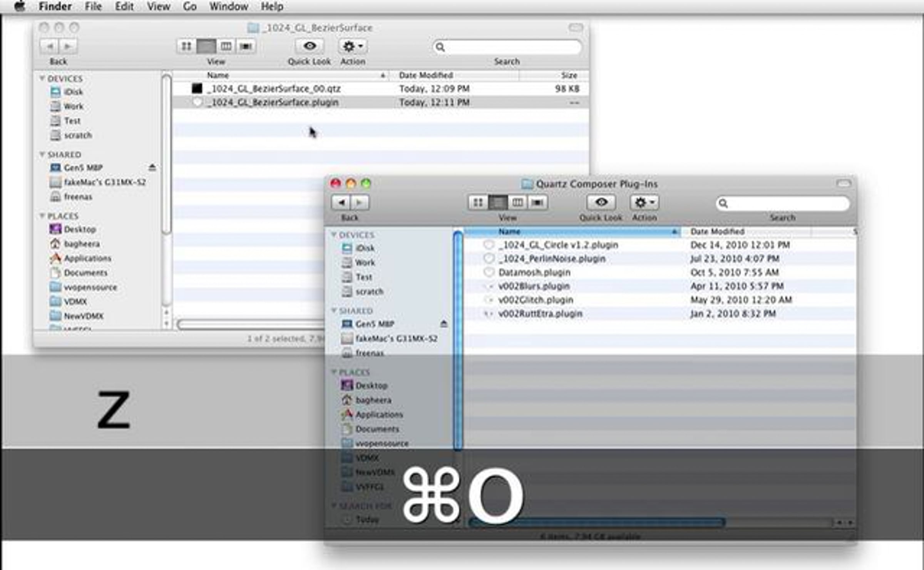This screenshot has height=570, width=924.
Task: Sort by Date Modified in Quartz Composer Plug-Ins window
Action: [746, 232]
